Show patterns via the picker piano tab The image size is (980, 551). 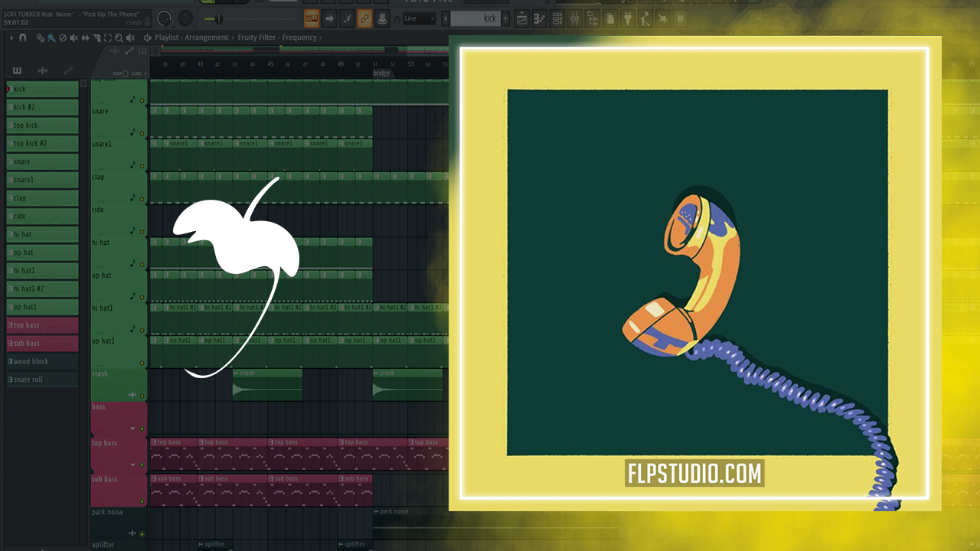18,70
